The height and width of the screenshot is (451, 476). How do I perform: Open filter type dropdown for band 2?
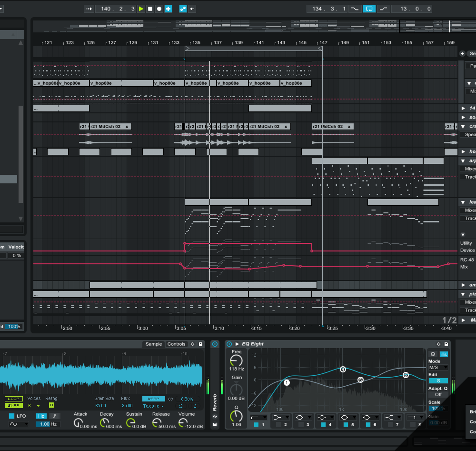tap(281, 418)
